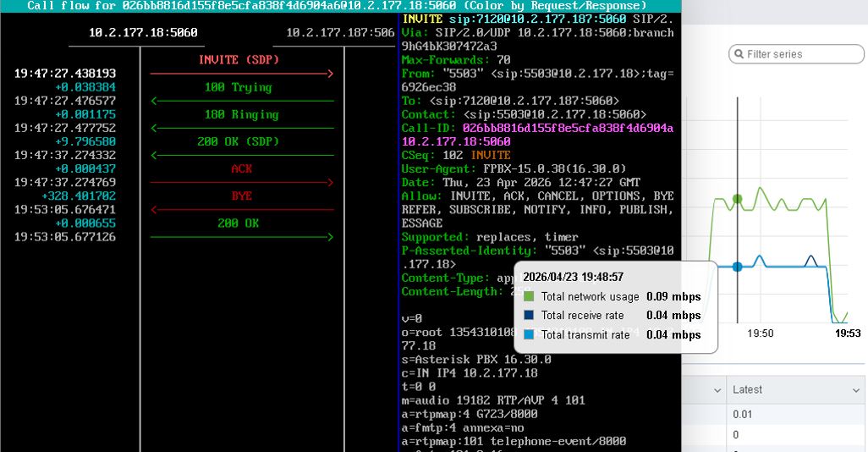Image resolution: width=868 pixels, height=452 pixels.
Task: Click the +328.401702 time delta
Action: (x=79, y=196)
